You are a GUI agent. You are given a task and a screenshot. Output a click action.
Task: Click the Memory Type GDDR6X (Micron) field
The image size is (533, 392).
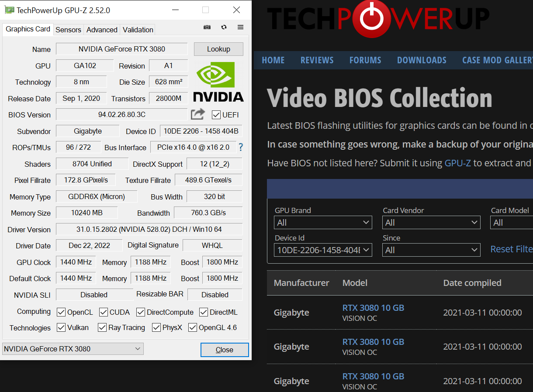pos(97,196)
